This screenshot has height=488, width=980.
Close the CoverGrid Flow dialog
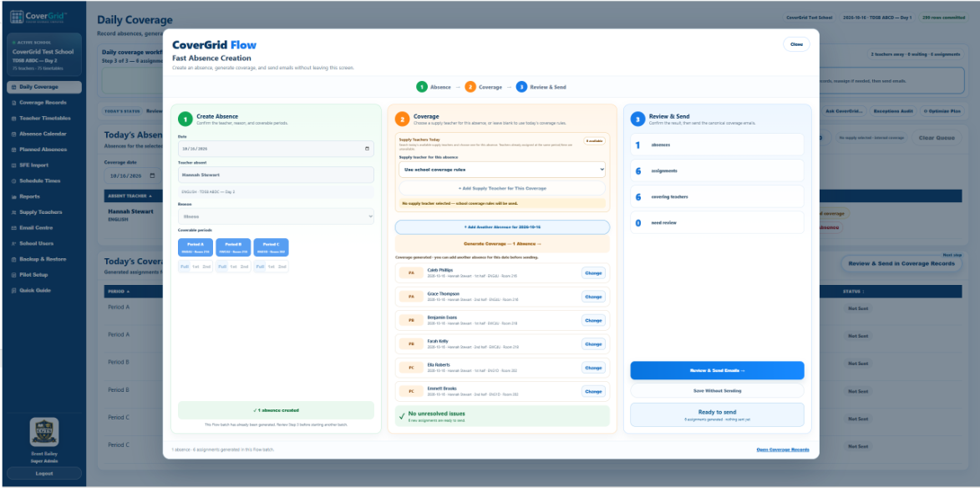(x=796, y=44)
